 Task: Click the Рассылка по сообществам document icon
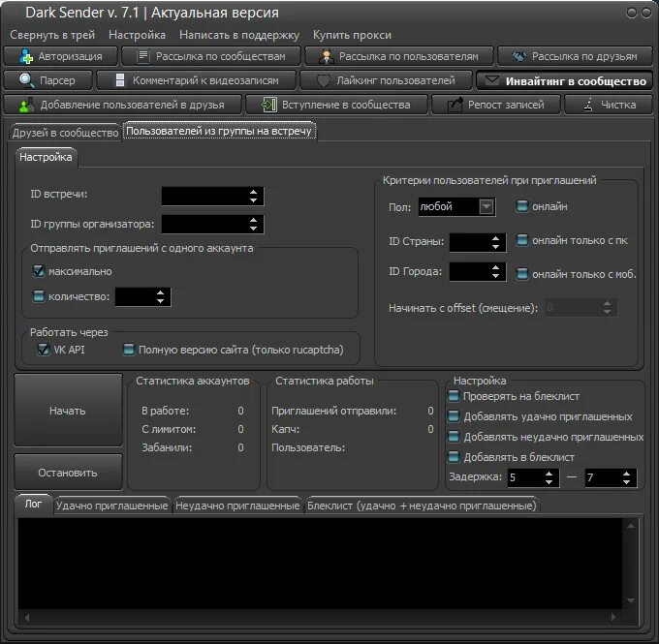coord(143,56)
